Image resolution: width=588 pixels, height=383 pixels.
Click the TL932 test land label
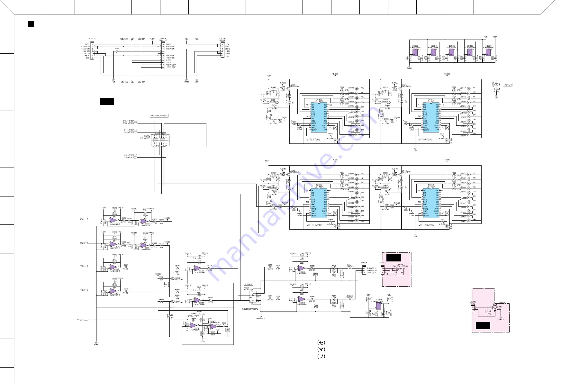tap(447, 74)
